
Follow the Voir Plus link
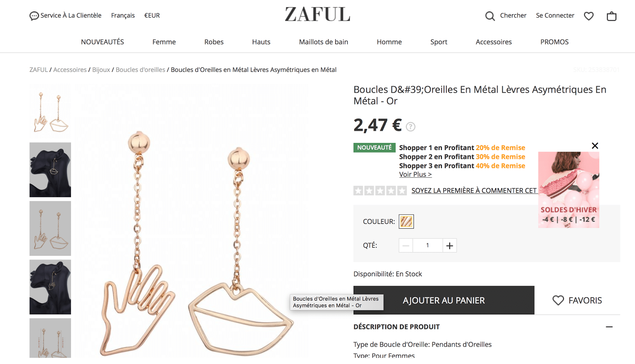tap(415, 174)
